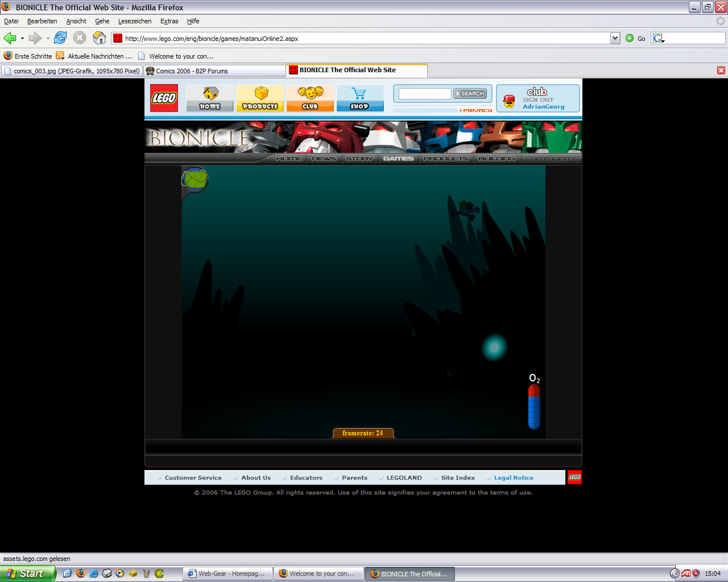This screenshot has height=582, width=728.
Task: Expand hidden system tray icons
Action: point(675,573)
